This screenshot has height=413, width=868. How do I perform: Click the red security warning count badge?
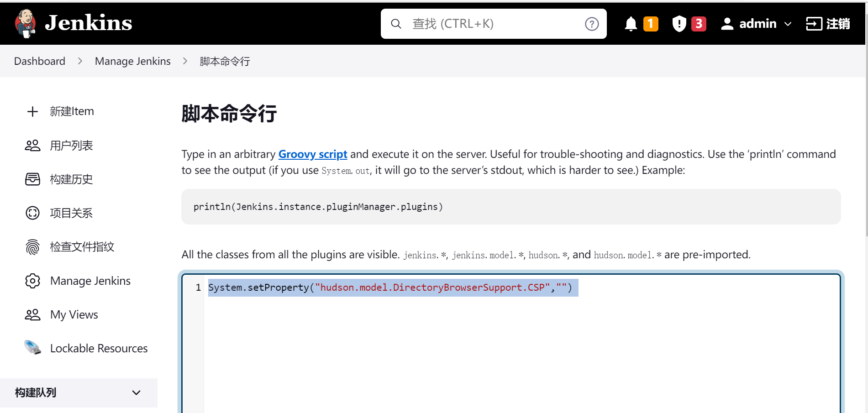(699, 24)
